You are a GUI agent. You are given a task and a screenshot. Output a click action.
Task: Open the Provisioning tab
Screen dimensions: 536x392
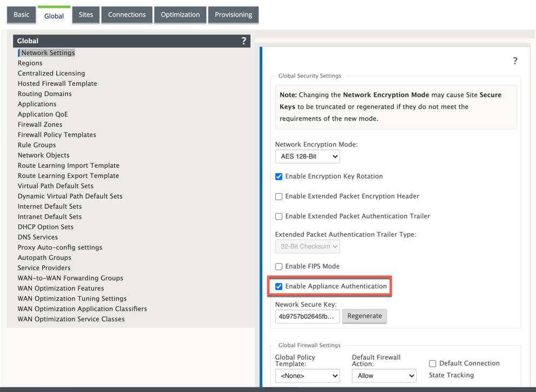[234, 15]
